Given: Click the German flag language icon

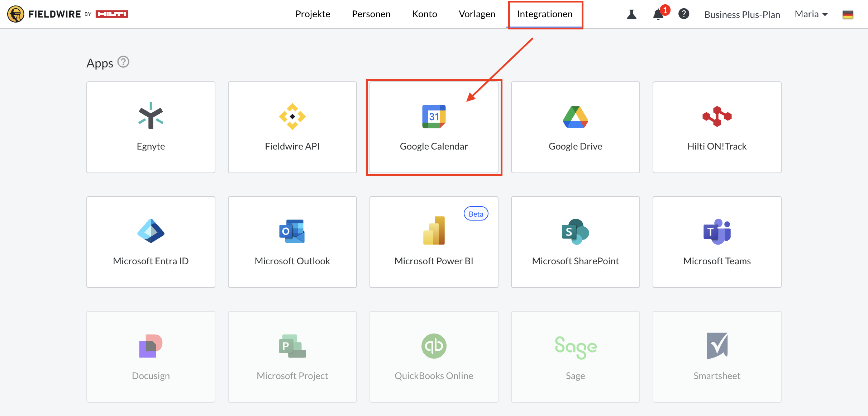Looking at the screenshot, I should pos(848,14).
